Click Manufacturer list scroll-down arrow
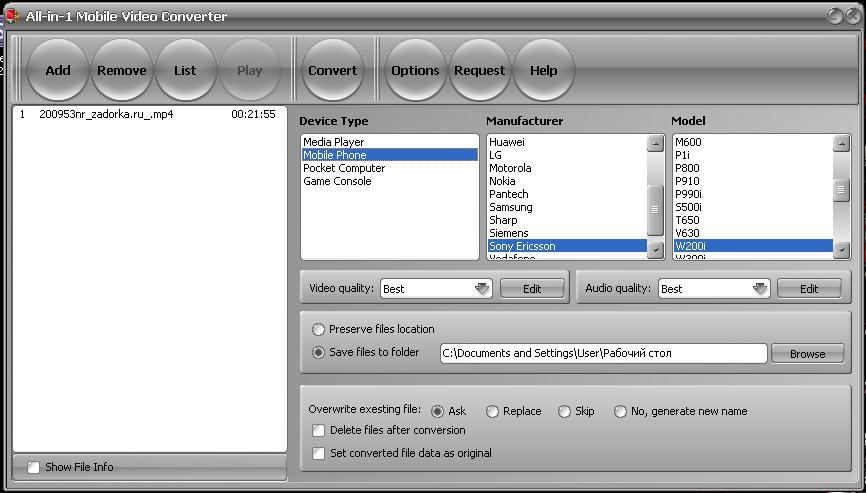Image resolution: width=866 pixels, height=493 pixels. (x=655, y=250)
